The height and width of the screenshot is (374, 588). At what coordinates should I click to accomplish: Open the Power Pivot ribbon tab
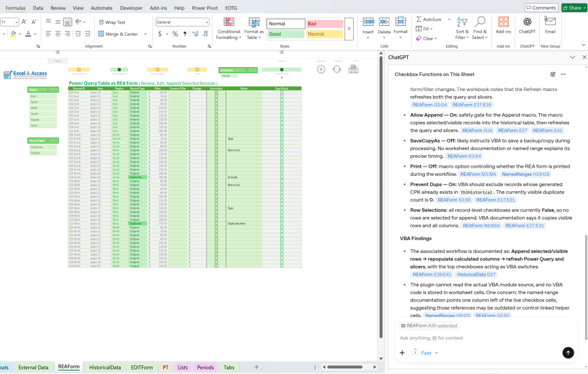tap(205, 8)
